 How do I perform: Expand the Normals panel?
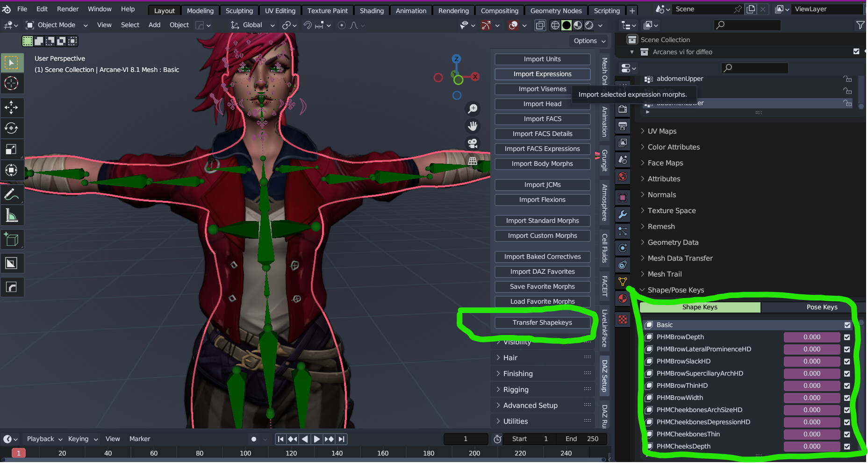[x=662, y=195]
